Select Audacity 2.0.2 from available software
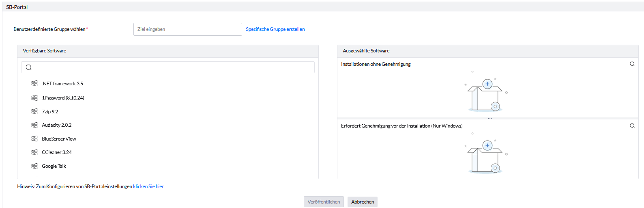 [57, 125]
